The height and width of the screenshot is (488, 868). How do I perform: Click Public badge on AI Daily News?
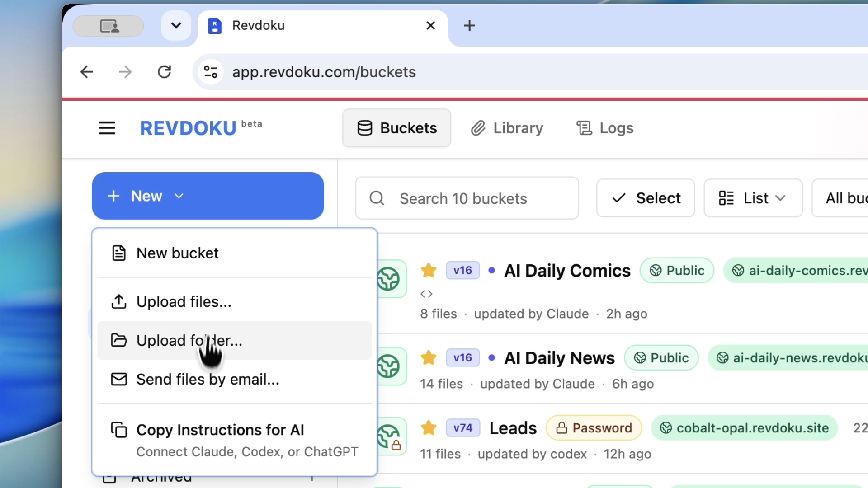661,358
